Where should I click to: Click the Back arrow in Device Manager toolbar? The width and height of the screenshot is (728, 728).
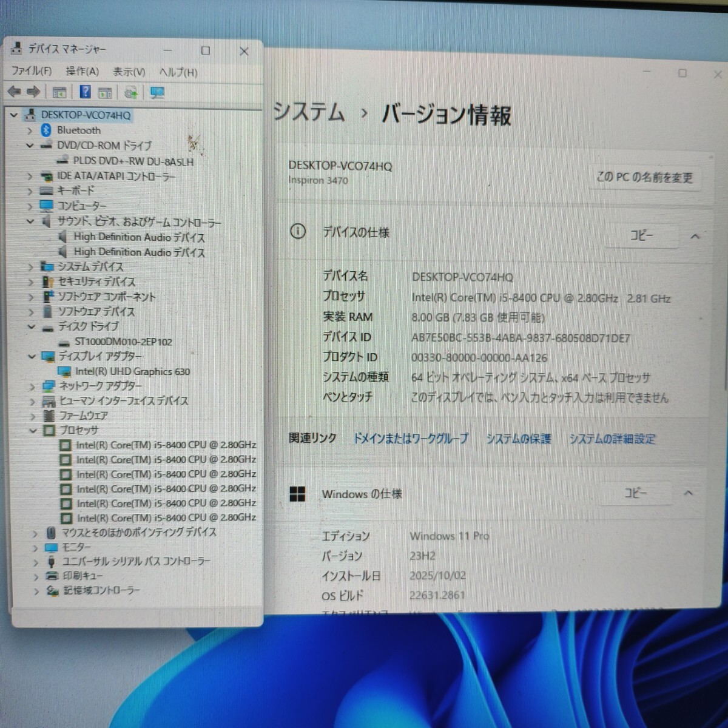14,92
